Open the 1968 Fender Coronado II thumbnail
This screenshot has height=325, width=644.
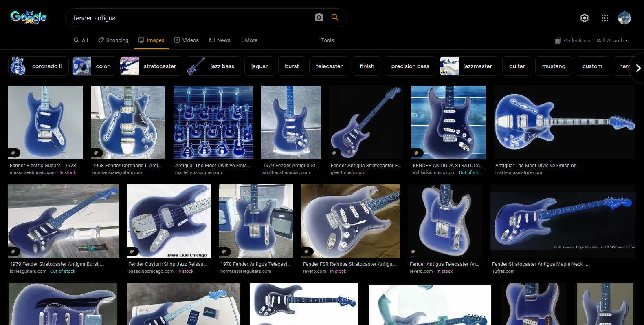(128, 122)
